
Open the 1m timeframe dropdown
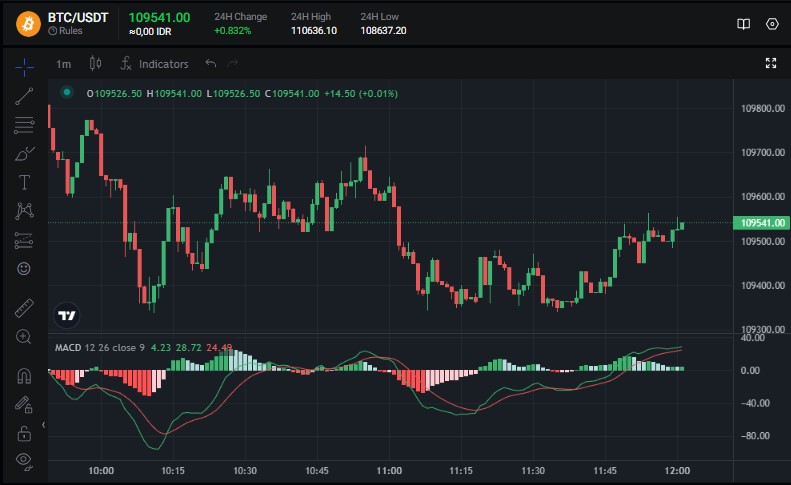point(64,64)
